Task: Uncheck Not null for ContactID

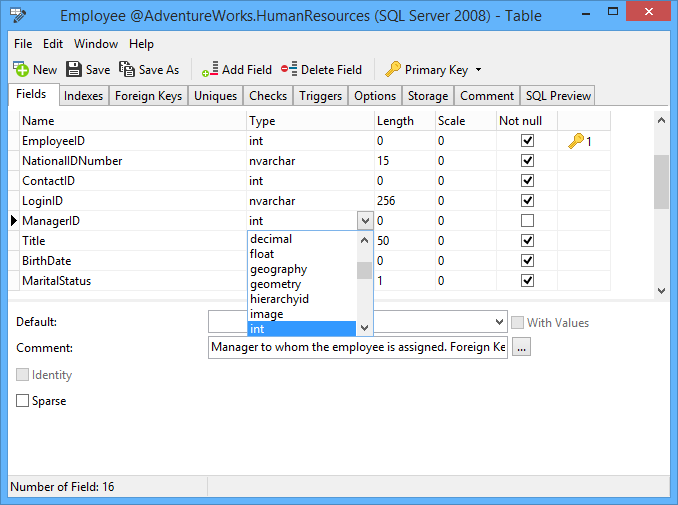Action: pyautogui.click(x=527, y=180)
